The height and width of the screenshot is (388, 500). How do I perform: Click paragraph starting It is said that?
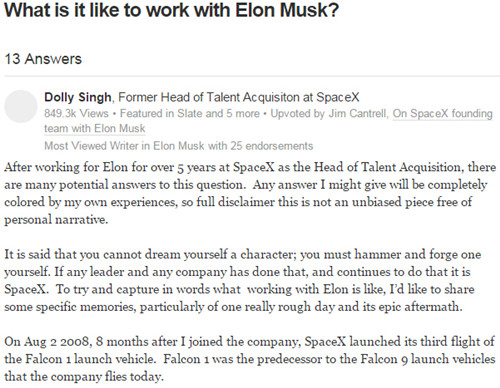point(243,280)
